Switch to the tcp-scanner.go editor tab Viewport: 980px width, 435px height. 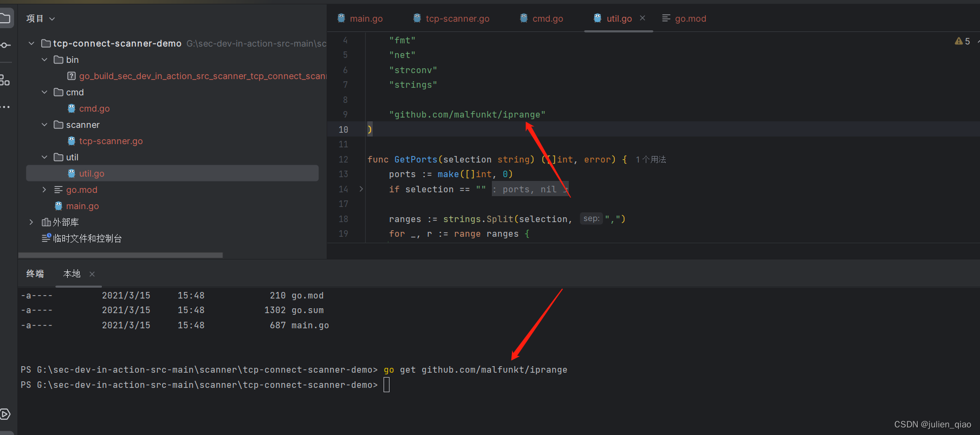pos(451,18)
